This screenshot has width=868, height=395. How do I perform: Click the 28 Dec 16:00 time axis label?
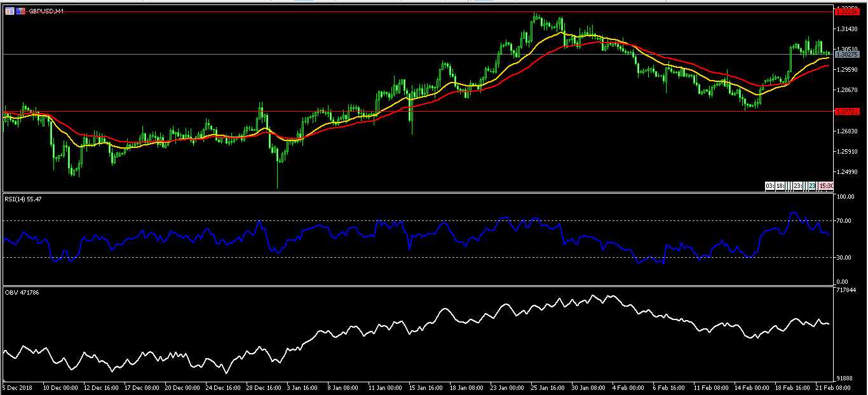pos(264,387)
